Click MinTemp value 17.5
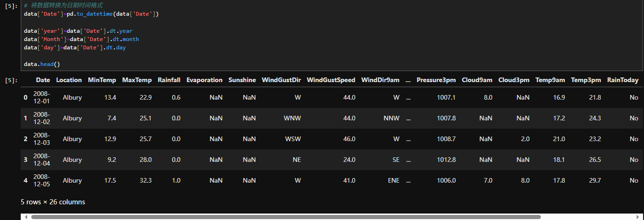The width and height of the screenshot is (644, 220). 110,180
